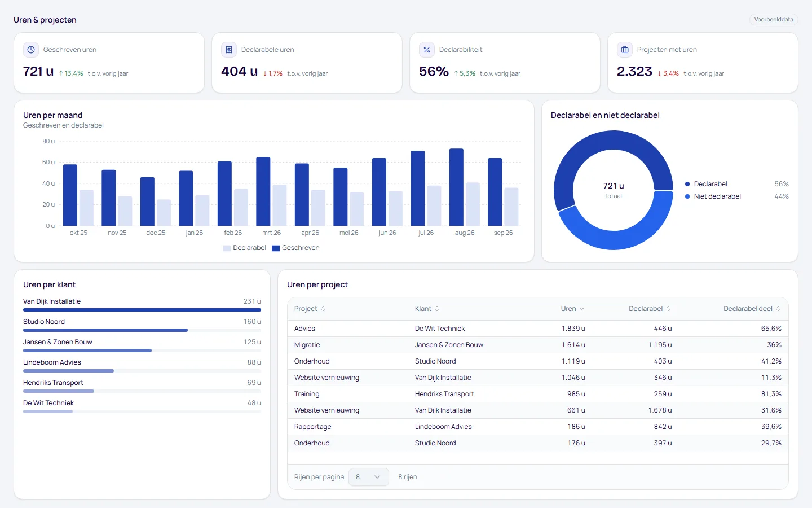Click the percent icon on the Declarabiliteit card
Screen dimensions: 812x508
pos(427,50)
